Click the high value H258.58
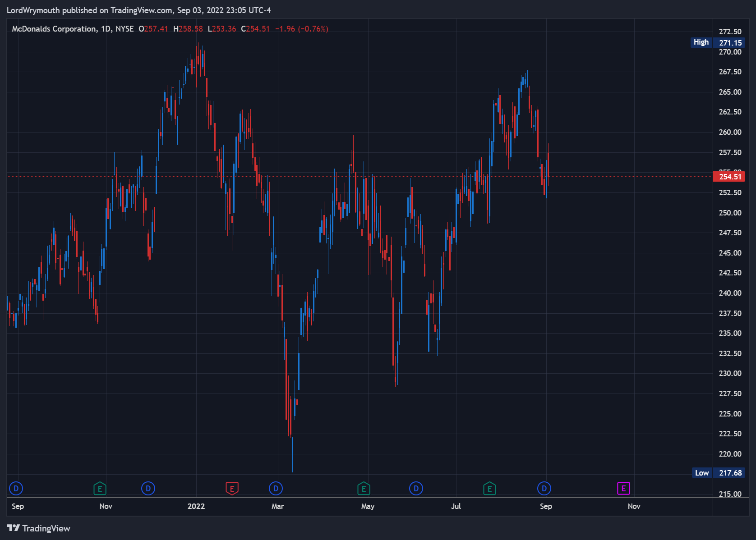 tap(188, 29)
